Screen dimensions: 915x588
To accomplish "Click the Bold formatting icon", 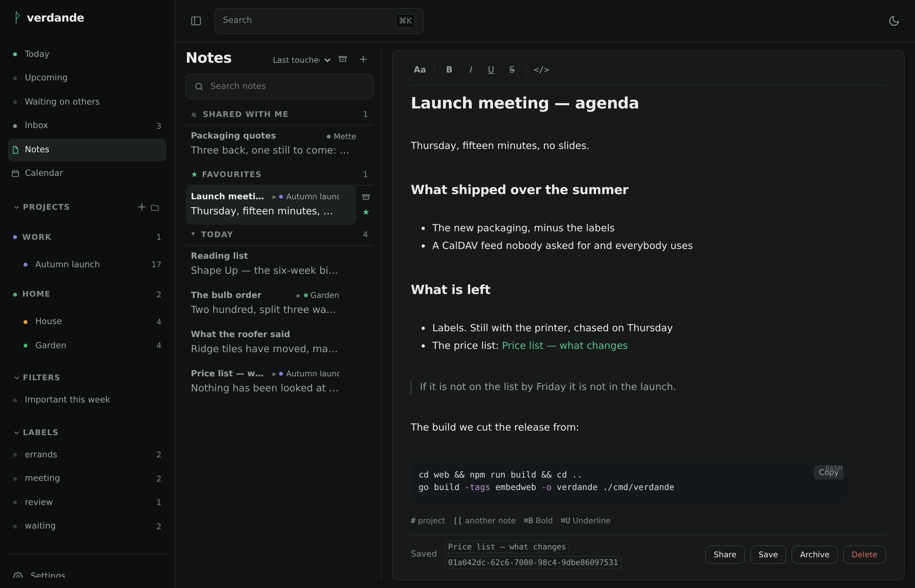I will [449, 70].
